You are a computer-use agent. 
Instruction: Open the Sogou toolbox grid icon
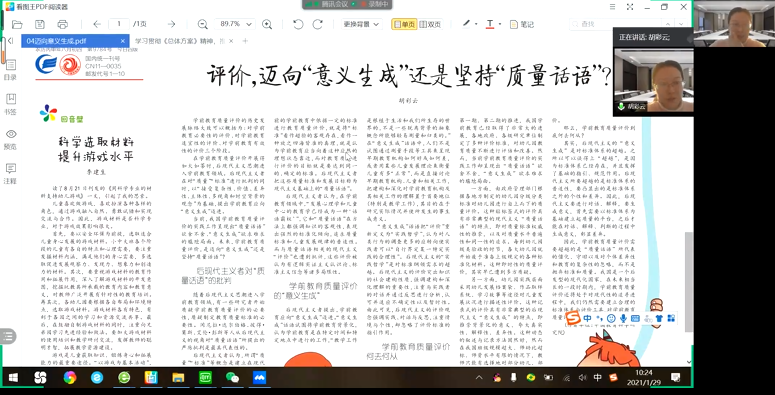671,318
